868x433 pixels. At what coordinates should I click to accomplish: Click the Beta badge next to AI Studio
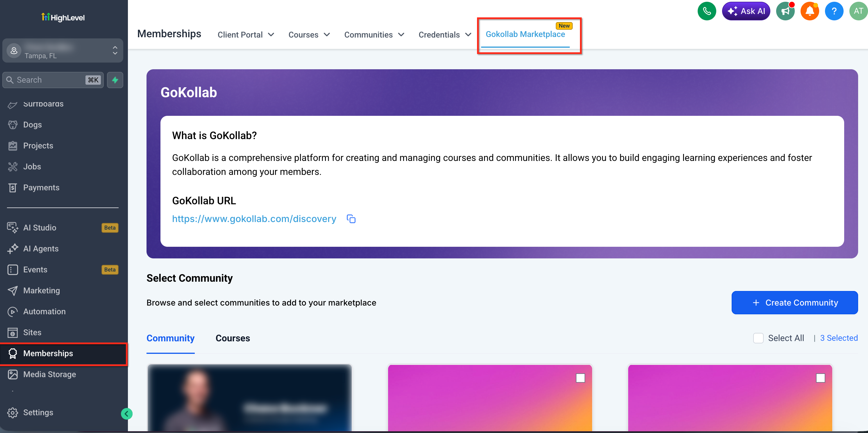coord(110,228)
